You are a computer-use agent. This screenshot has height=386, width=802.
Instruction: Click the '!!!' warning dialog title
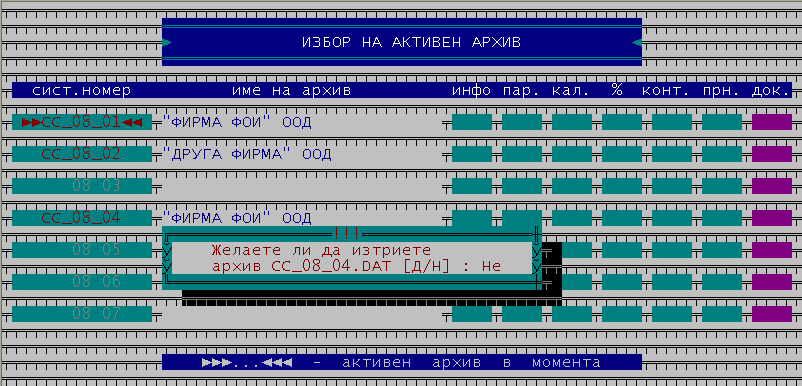(x=347, y=234)
